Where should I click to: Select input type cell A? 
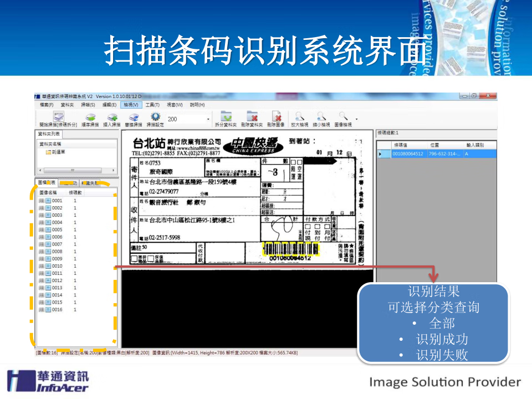[480, 154]
